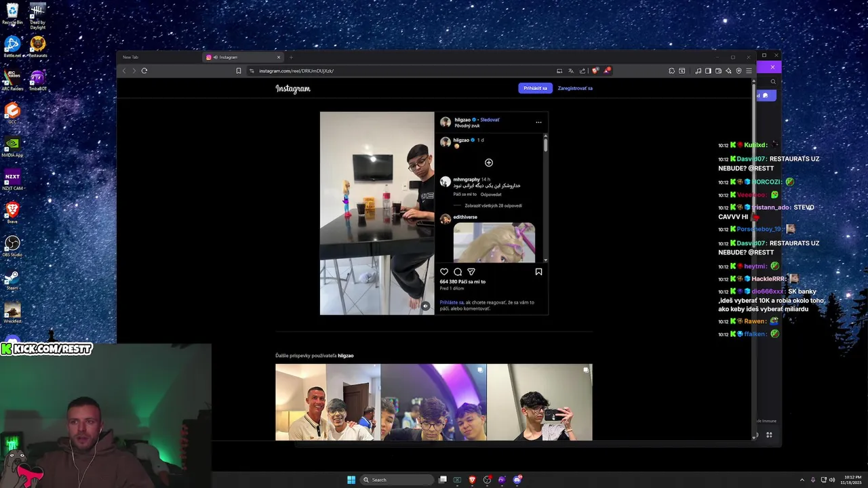868x488 pixels.
Task: Open comments via the speech bubble icon
Action: click(x=458, y=272)
